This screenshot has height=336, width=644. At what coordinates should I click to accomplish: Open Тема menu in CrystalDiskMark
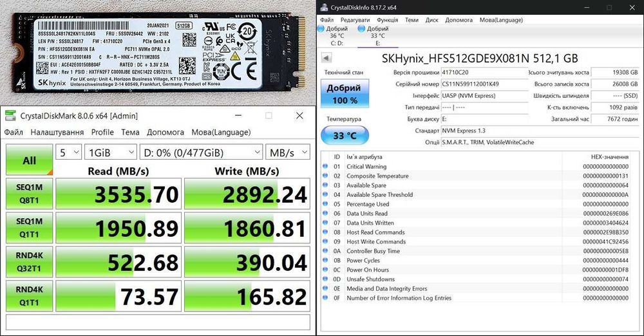pos(130,132)
